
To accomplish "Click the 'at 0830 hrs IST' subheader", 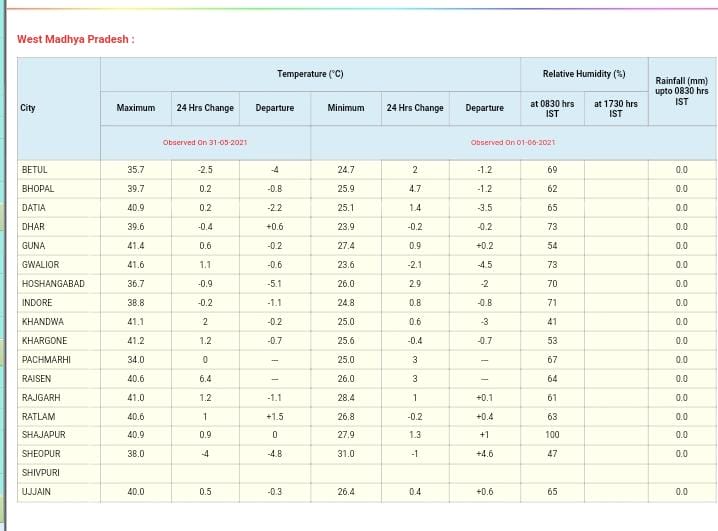I will coord(552,108).
